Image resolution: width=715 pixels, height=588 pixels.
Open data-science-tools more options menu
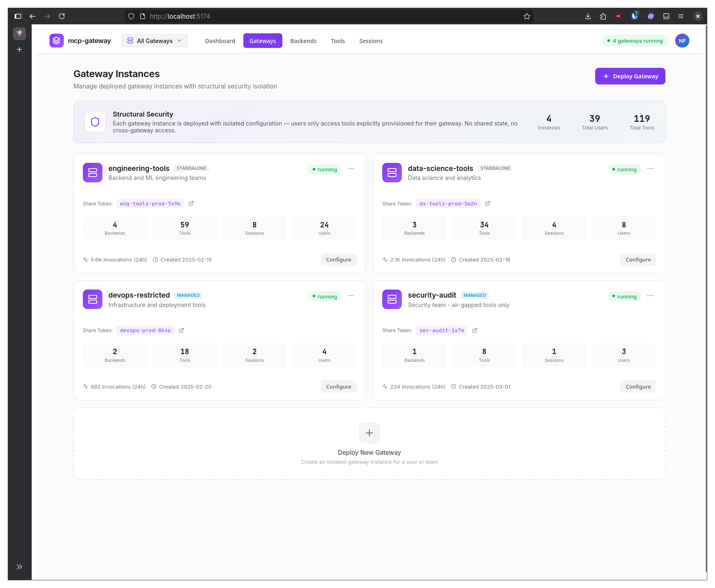coord(650,169)
